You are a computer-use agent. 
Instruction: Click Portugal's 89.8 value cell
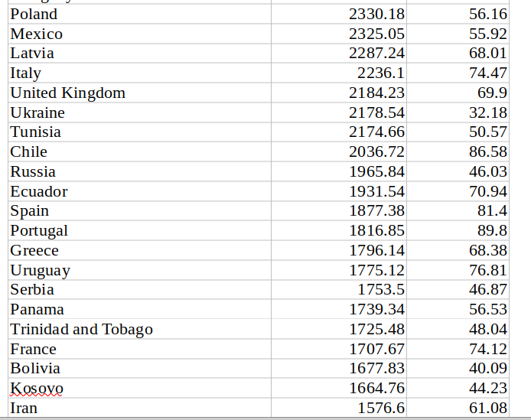(x=458, y=230)
